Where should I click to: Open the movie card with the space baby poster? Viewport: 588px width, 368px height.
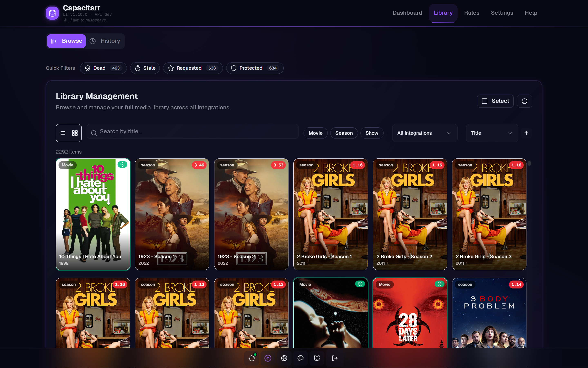[x=331, y=313]
